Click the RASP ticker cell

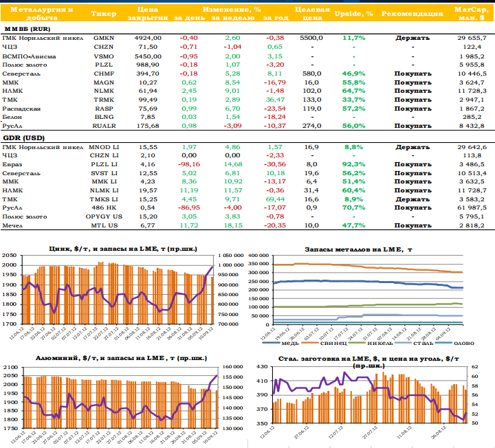point(104,109)
